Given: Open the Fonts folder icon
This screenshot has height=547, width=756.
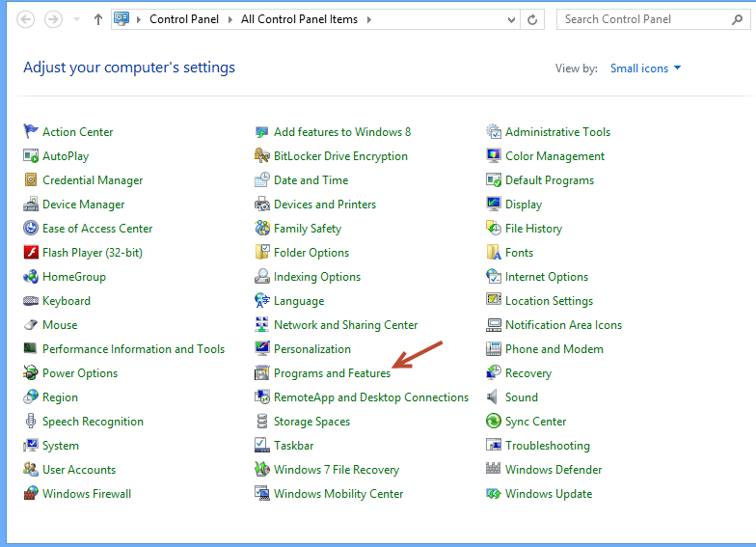Looking at the screenshot, I should [494, 252].
